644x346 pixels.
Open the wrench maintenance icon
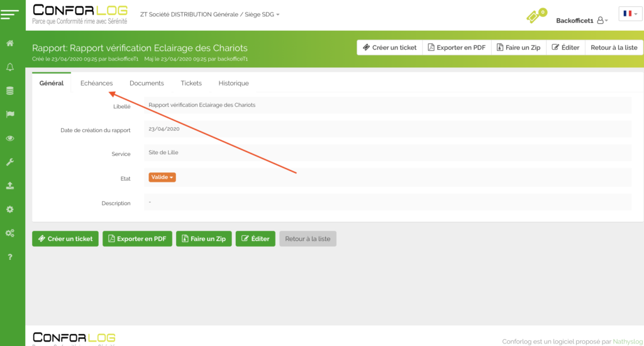click(10, 162)
